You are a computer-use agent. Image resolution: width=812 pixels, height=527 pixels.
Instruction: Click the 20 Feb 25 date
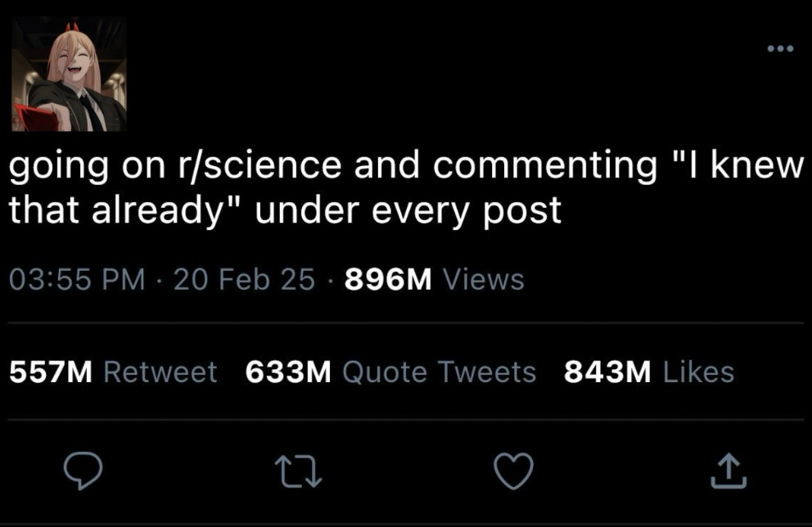pyautogui.click(x=245, y=280)
